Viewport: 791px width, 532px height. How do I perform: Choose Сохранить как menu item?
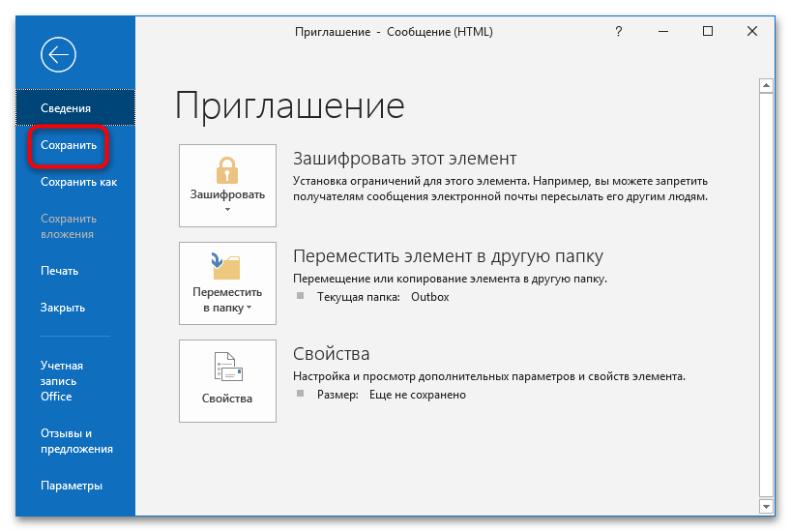coord(78,182)
